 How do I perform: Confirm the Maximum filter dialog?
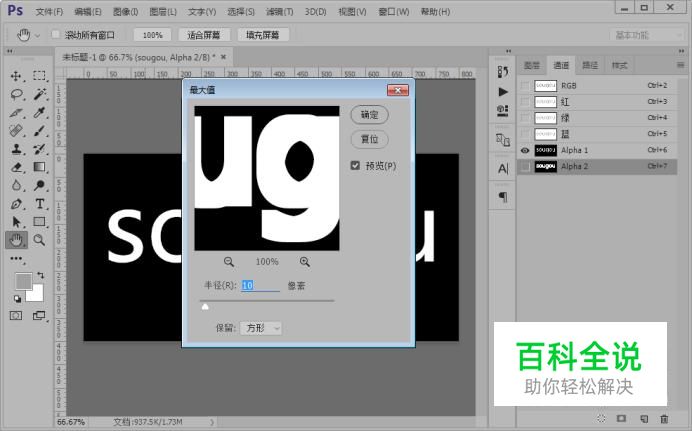tap(369, 115)
